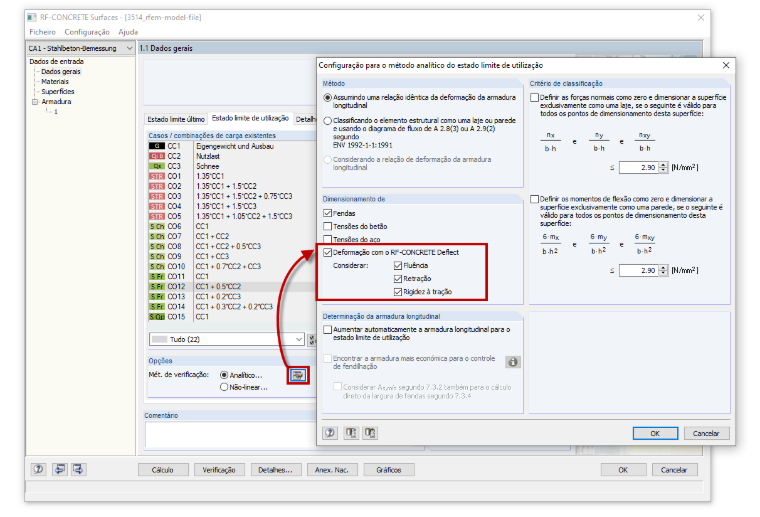This screenshot has width=760, height=517.
Task: Switch to Estado limite último tab
Action: point(176,119)
